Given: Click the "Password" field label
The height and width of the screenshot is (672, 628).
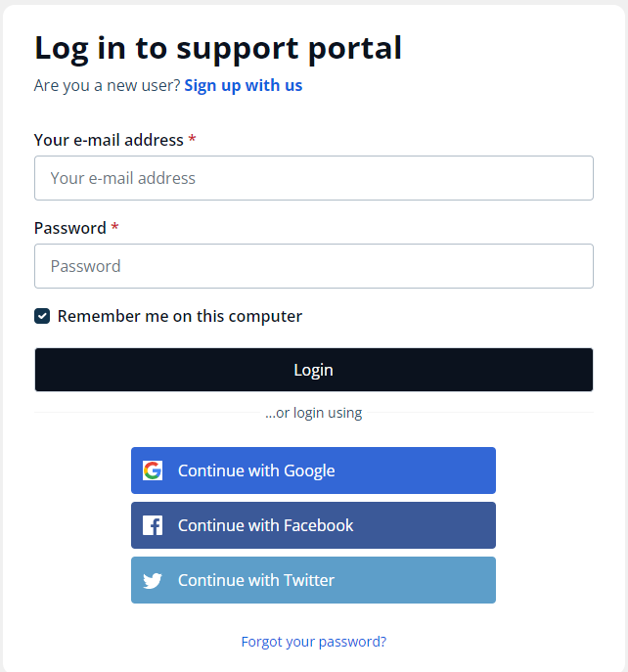Looking at the screenshot, I should point(69,228).
